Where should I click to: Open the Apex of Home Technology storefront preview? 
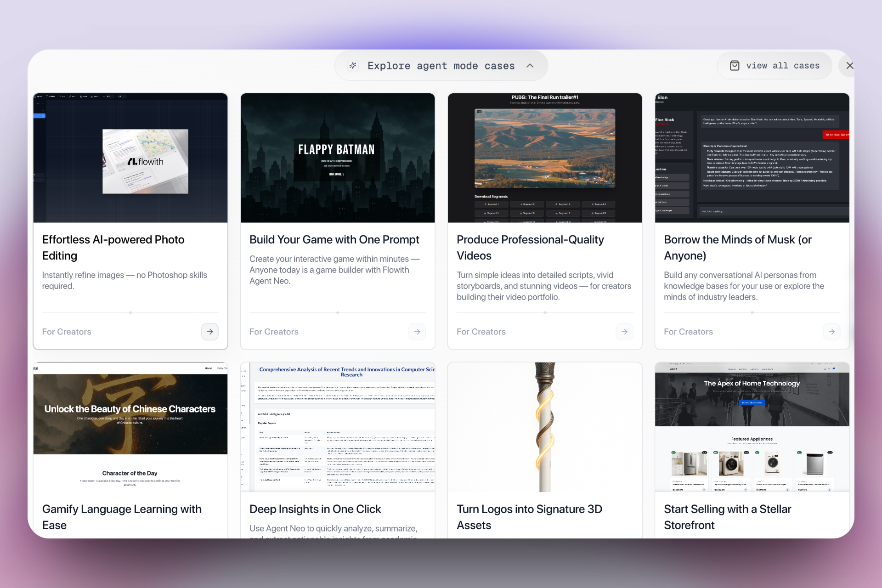coord(752,426)
